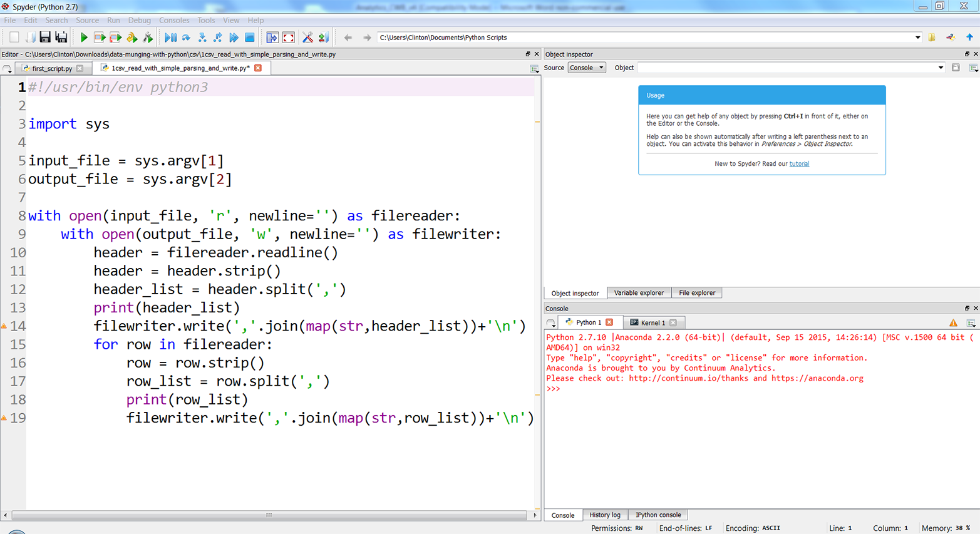Expand the Object field dropdown
The image size is (980, 534).
tap(941, 67)
